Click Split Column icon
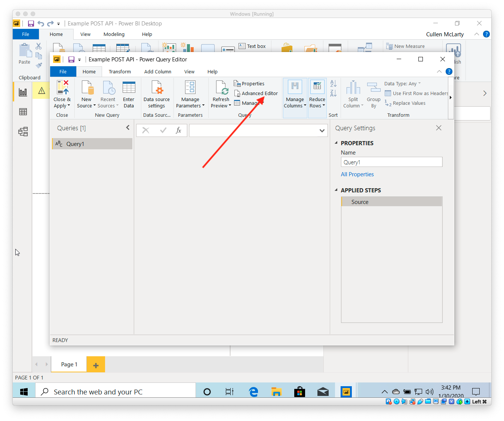 click(353, 87)
